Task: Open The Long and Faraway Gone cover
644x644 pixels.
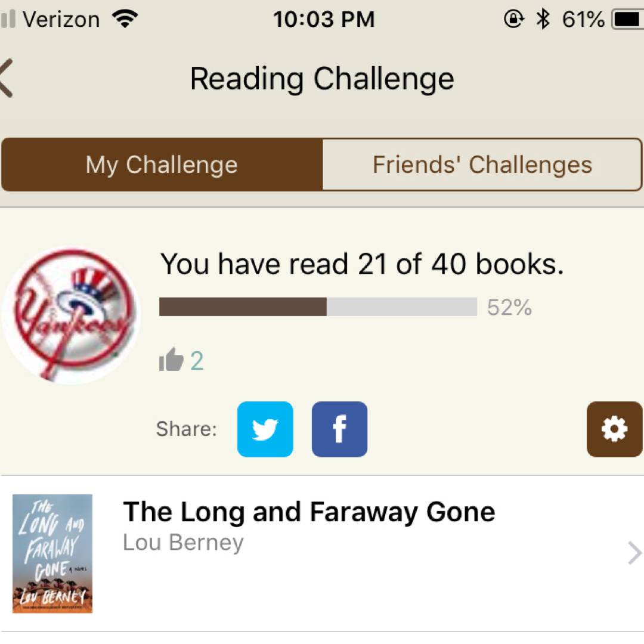Action: 52,553
